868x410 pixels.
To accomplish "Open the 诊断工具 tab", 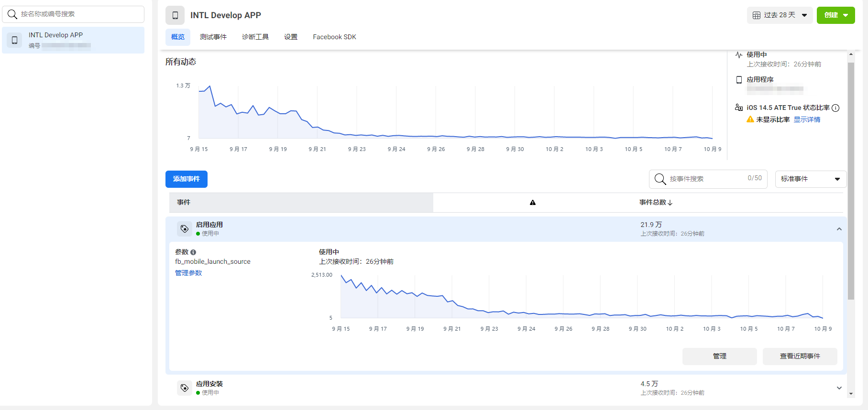I will (255, 37).
